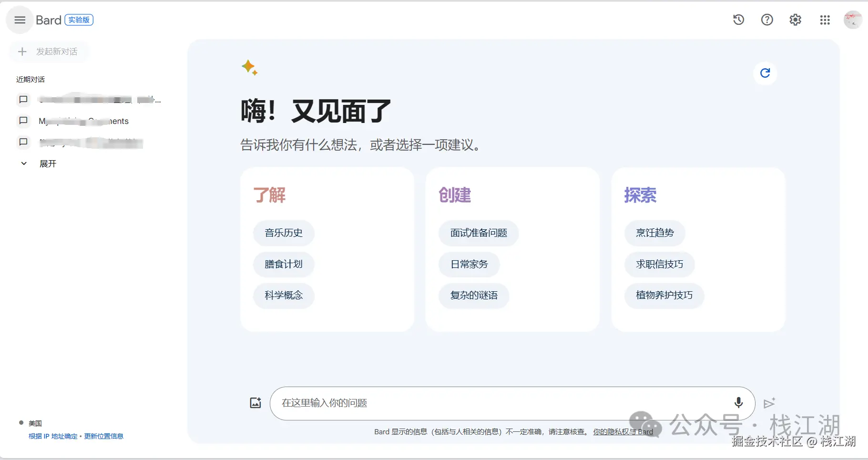Click the 近期对话 section label
Image resolution: width=868 pixels, height=460 pixels.
tap(31, 79)
